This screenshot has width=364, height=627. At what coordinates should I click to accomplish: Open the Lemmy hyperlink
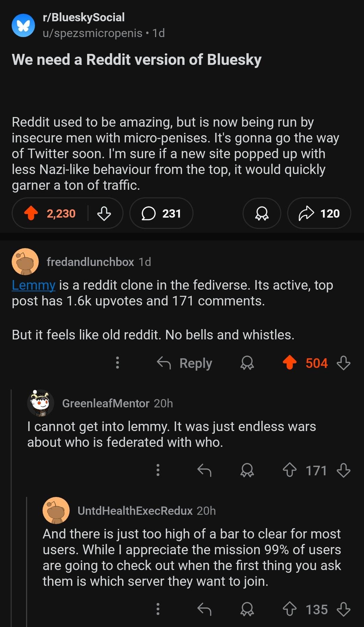[33, 285]
